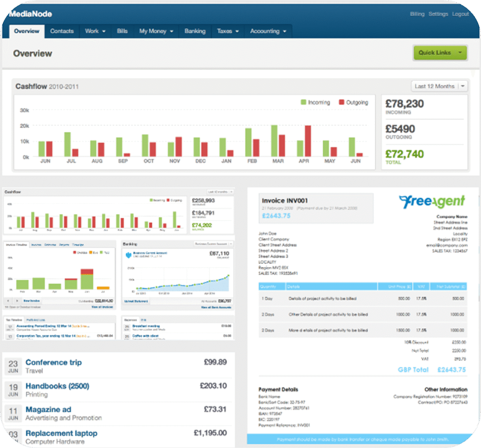Click the Settings link in header
The height and width of the screenshot is (448, 481).
(x=438, y=14)
